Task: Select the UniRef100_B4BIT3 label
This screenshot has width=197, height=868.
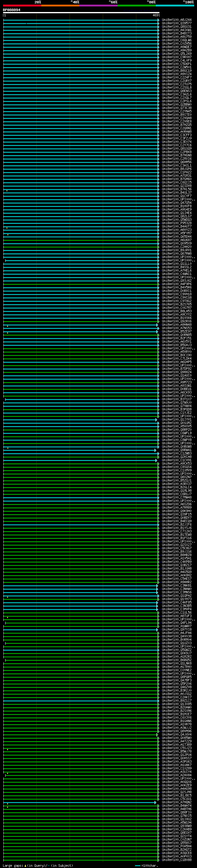Action: 176,33
